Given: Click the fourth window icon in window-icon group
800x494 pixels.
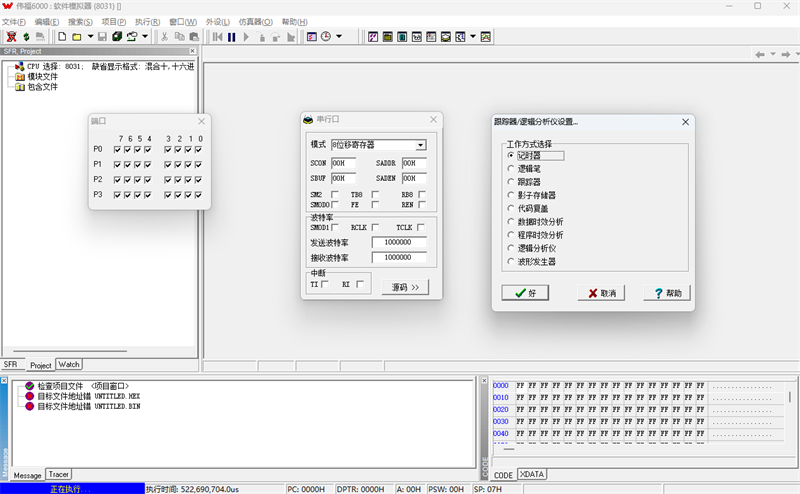Looking at the screenshot, I should [x=417, y=37].
